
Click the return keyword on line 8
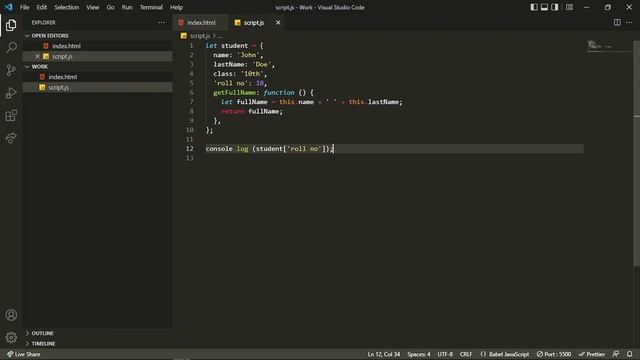(x=232, y=111)
